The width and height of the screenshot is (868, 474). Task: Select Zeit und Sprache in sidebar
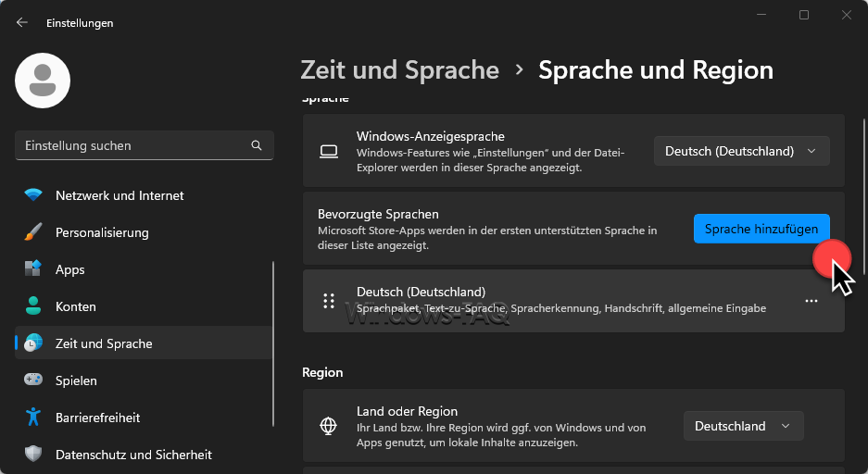pos(144,343)
